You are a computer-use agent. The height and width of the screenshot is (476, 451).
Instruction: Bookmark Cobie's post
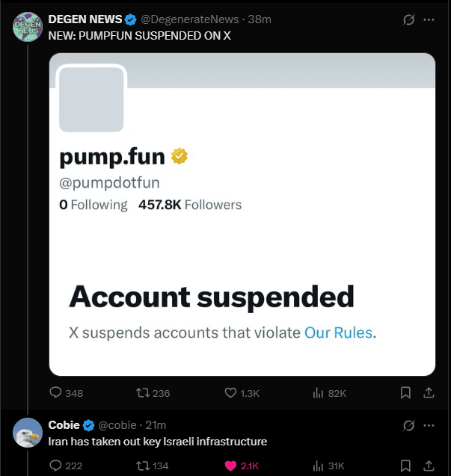coord(405,466)
